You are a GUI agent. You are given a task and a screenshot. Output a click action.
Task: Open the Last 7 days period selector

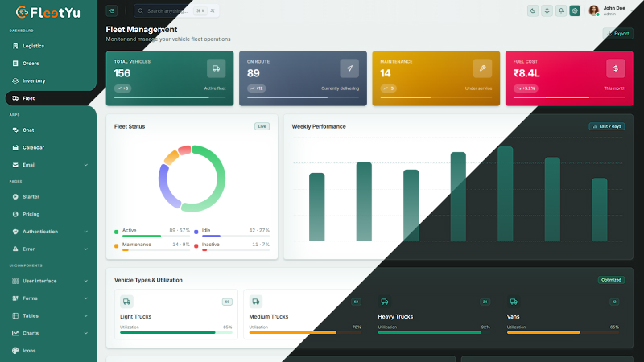[606, 126]
